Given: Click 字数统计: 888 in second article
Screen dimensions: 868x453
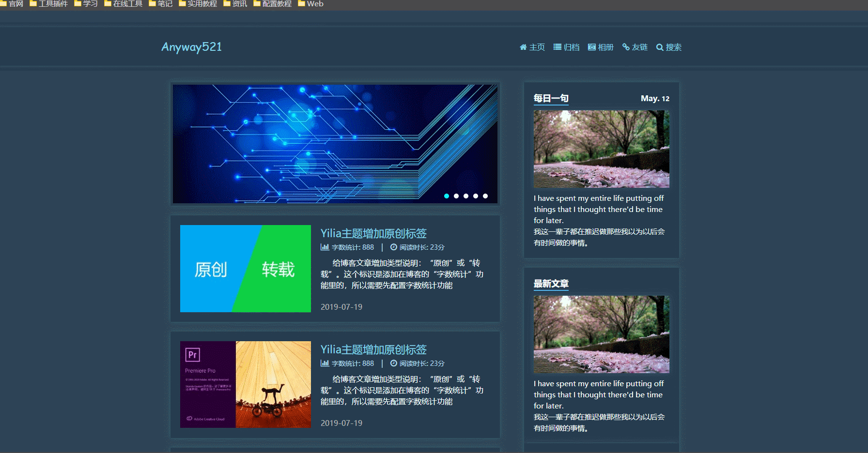Looking at the screenshot, I should coord(353,363).
